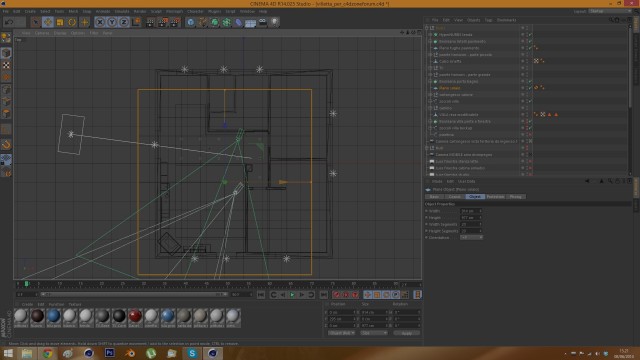
Task: Play the animation forward
Action: click(292, 294)
